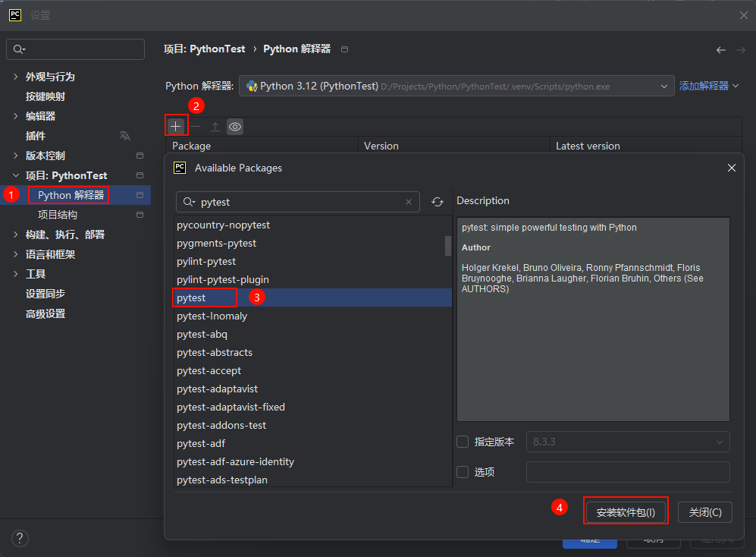Expand the 版本控制 tree node
Image resolution: width=756 pixels, height=557 pixels.
click(x=15, y=156)
